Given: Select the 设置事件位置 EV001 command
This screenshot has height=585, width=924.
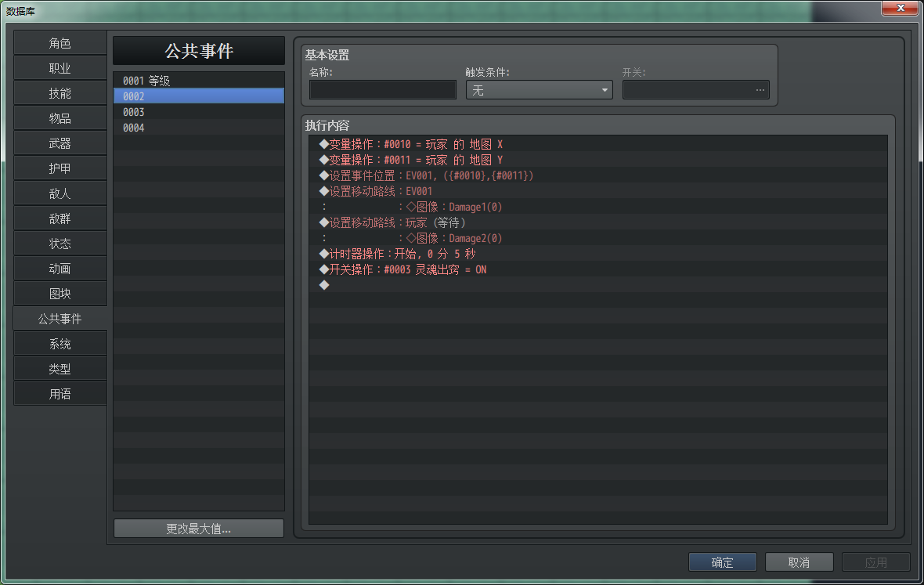Looking at the screenshot, I should pos(598,175).
